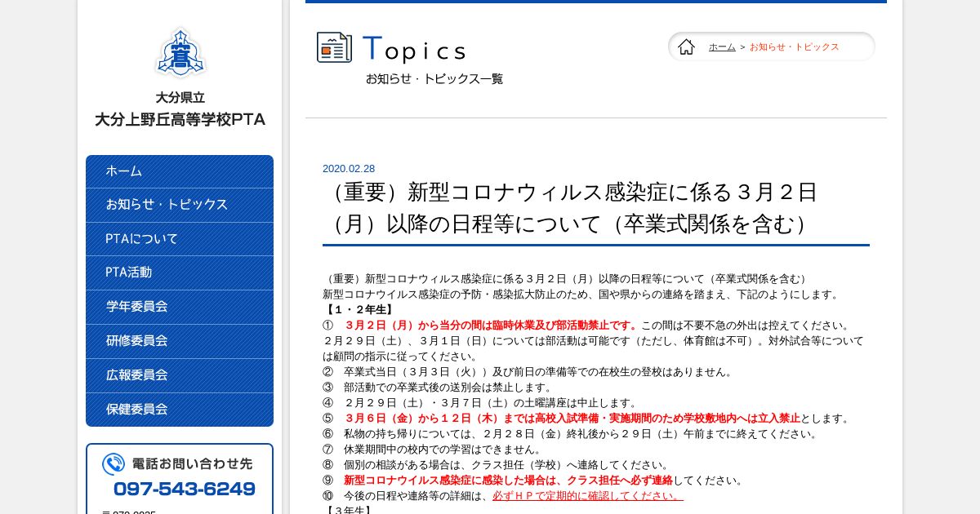This screenshot has height=514, width=980.
Task: Click the article headline about 新型コロナウィルス
Action: (x=570, y=208)
